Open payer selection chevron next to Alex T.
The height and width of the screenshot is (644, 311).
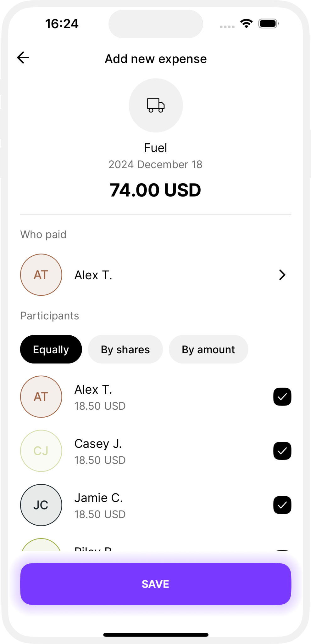coord(282,275)
